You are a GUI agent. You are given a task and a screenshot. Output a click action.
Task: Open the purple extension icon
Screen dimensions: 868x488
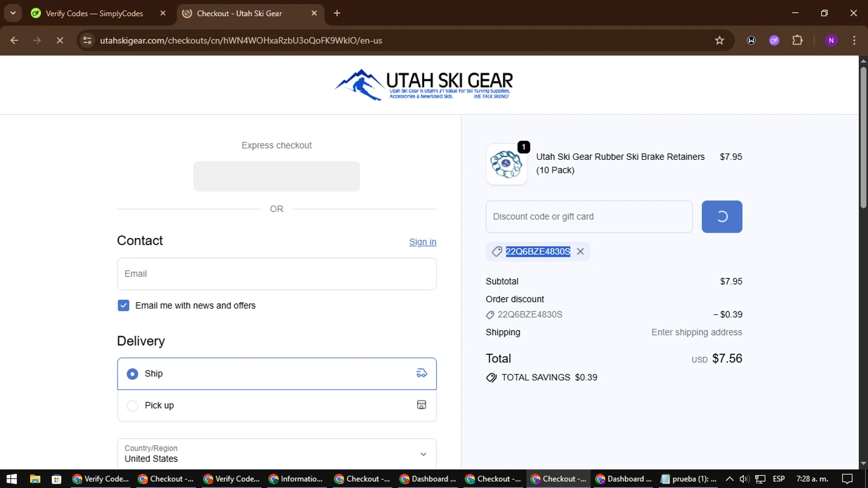click(x=774, y=41)
